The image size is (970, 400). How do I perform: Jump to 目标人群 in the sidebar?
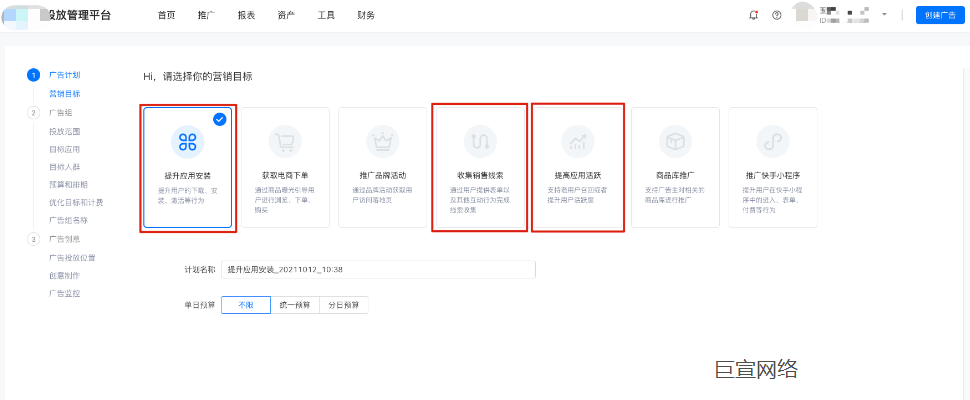64,167
